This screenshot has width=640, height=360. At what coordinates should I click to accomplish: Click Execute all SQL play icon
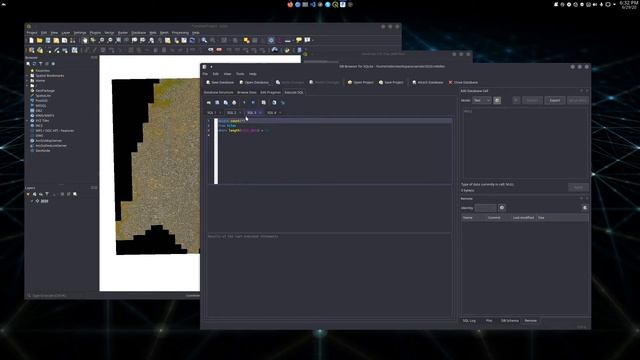pos(244,102)
